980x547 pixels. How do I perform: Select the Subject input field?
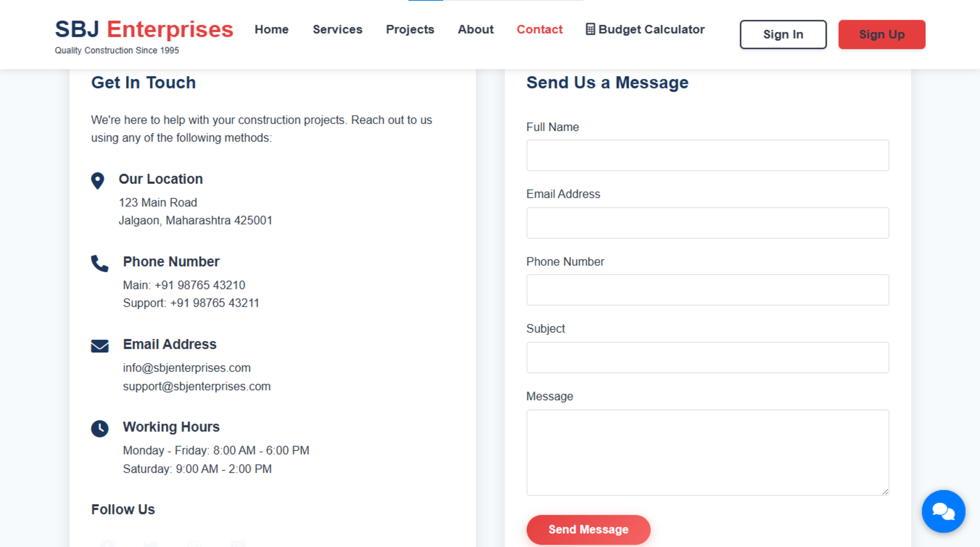707,357
